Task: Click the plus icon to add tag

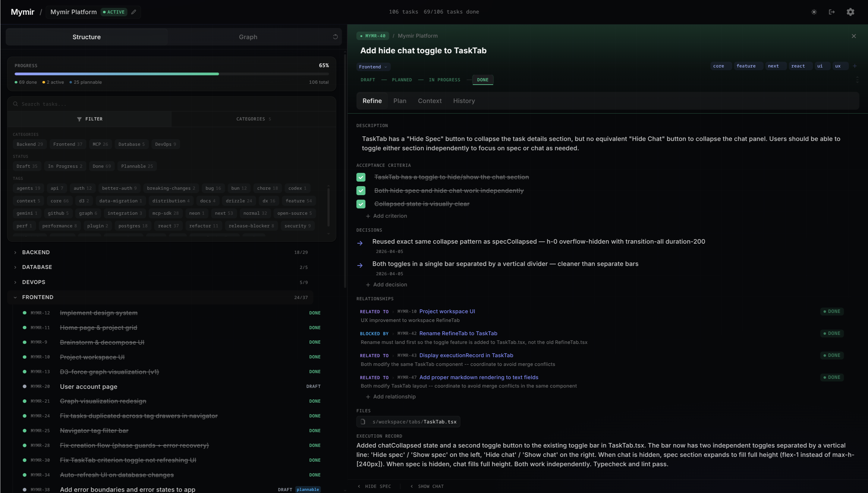Action: click(x=854, y=66)
